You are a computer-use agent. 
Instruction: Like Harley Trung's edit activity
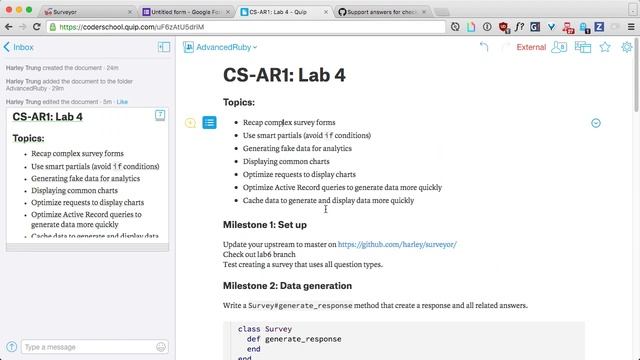(122, 102)
